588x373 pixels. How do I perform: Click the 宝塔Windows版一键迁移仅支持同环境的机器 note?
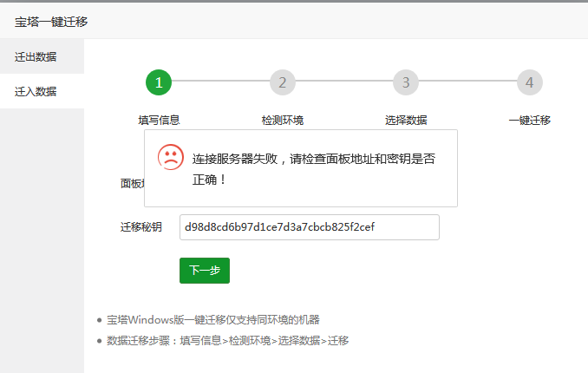tap(213, 320)
